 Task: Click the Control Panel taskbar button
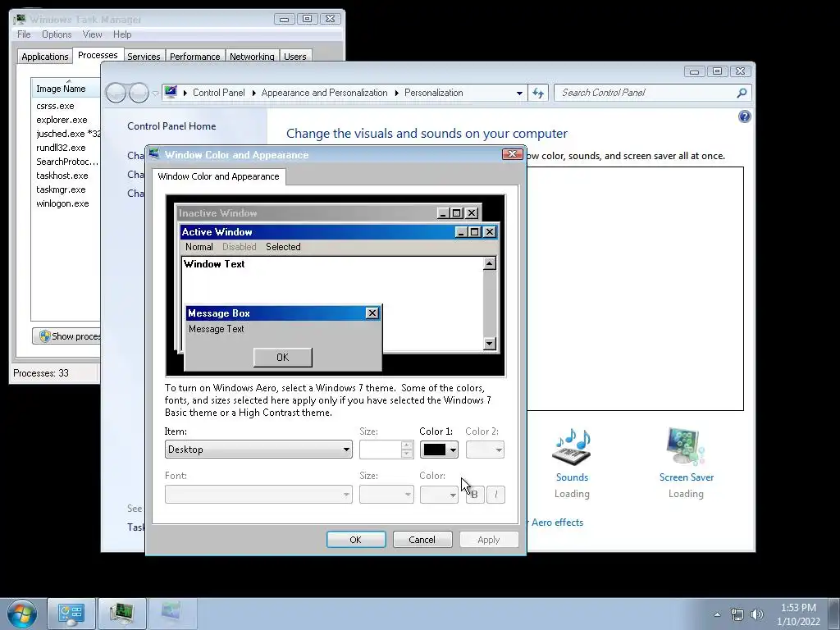[x=71, y=614]
